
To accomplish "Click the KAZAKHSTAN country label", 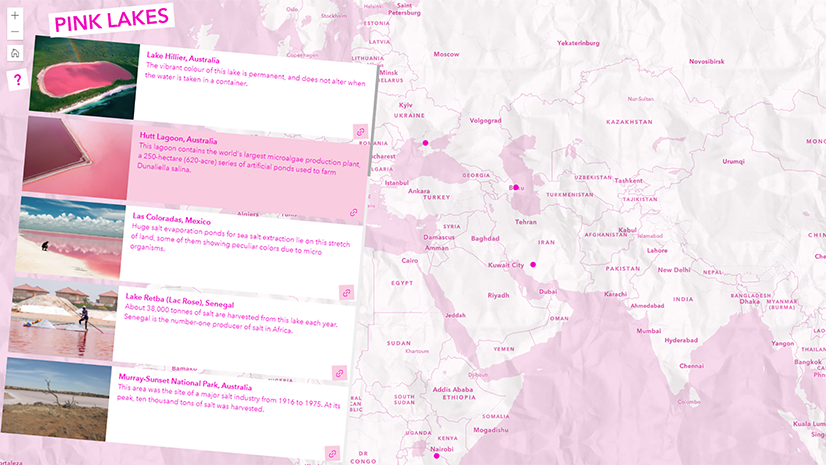I will coord(629,122).
